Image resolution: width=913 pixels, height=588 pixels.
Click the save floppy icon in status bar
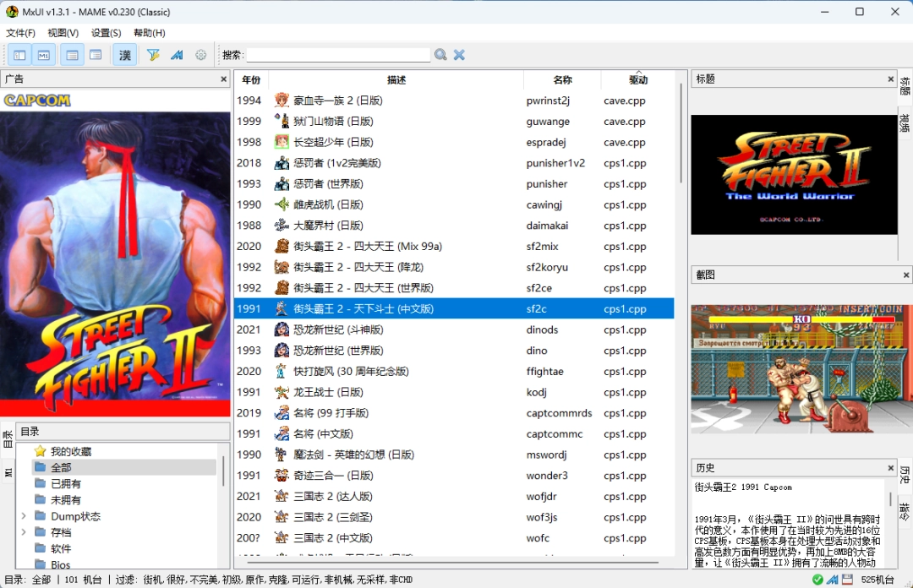tap(848, 579)
